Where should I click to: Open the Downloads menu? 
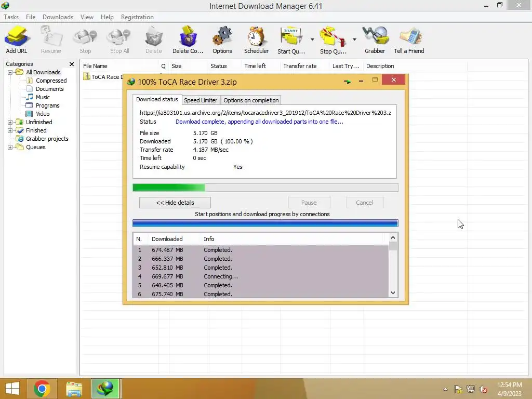coord(58,17)
